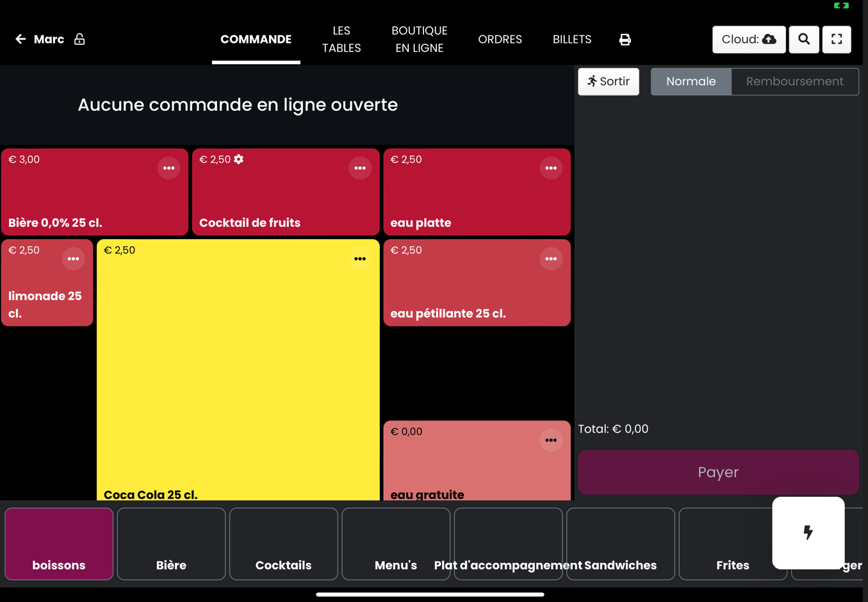The image size is (868, 602).
Task: Switch to LES TABLES tab
Action: click(341, 39)
